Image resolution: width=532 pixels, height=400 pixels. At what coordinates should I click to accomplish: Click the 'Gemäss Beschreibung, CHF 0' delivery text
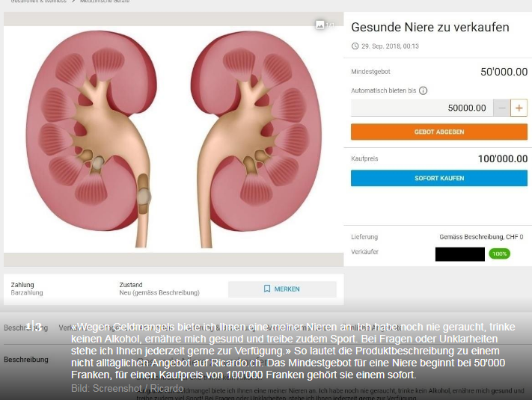[481, 237]
